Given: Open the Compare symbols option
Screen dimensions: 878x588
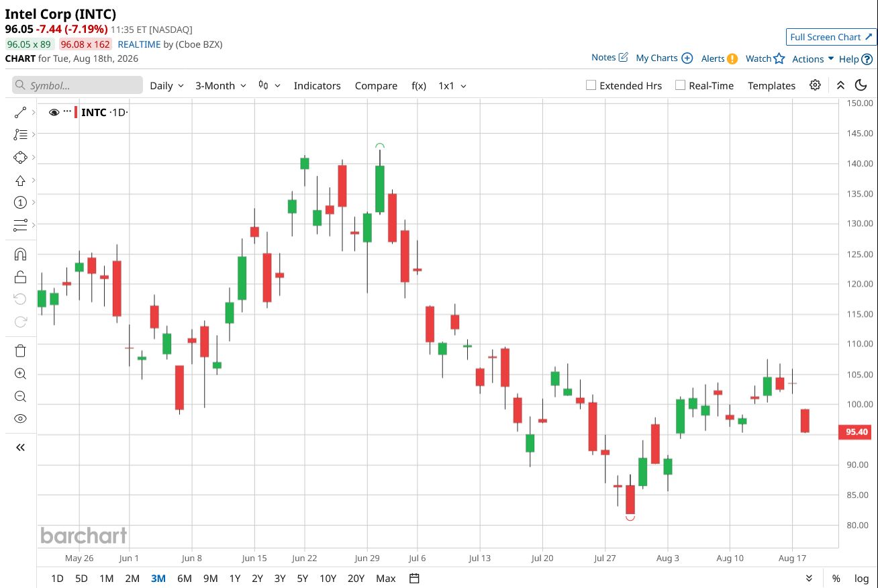Looking at the screenshot, I should coord(376,86).
